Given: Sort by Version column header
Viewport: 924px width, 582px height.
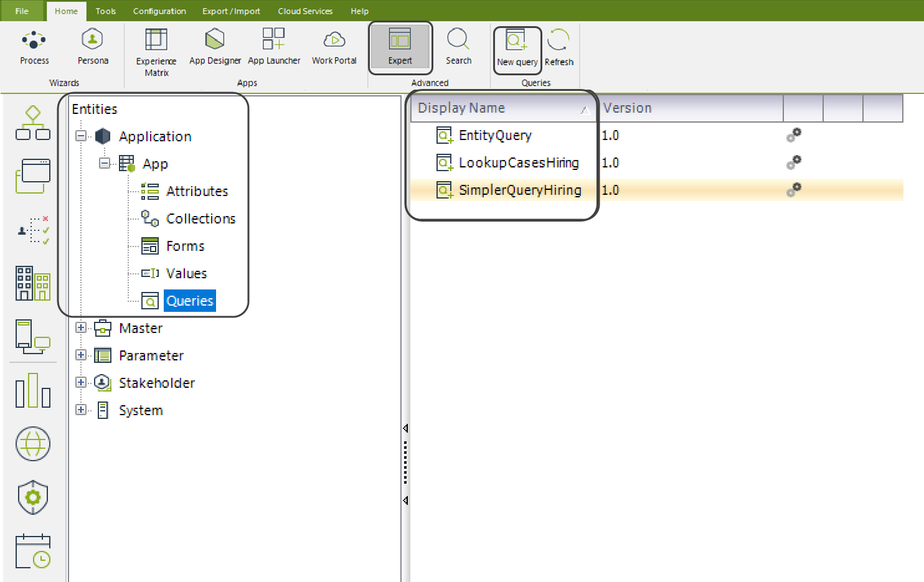Looking at the screenshot, I should [x=690, y=108].
